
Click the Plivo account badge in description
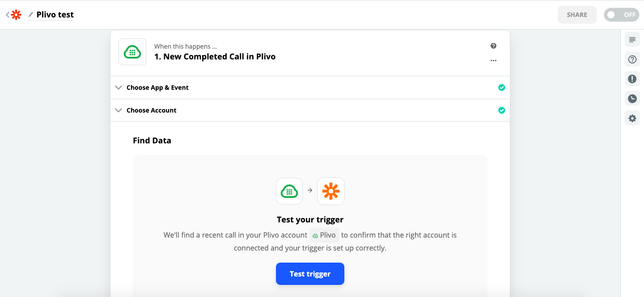[324, 235]
